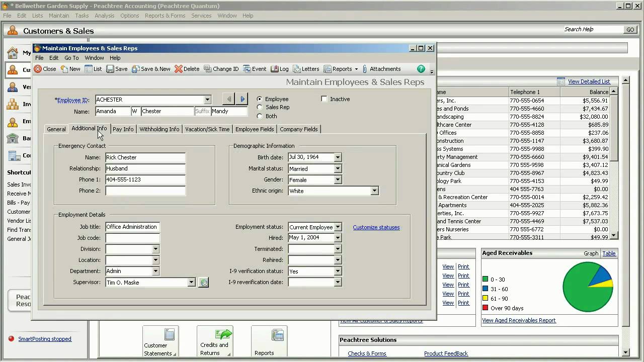The width and height of the screenshot is (644, 362).
Task: Switch to the Company Fields tab
Action: [x=299, y=129]
